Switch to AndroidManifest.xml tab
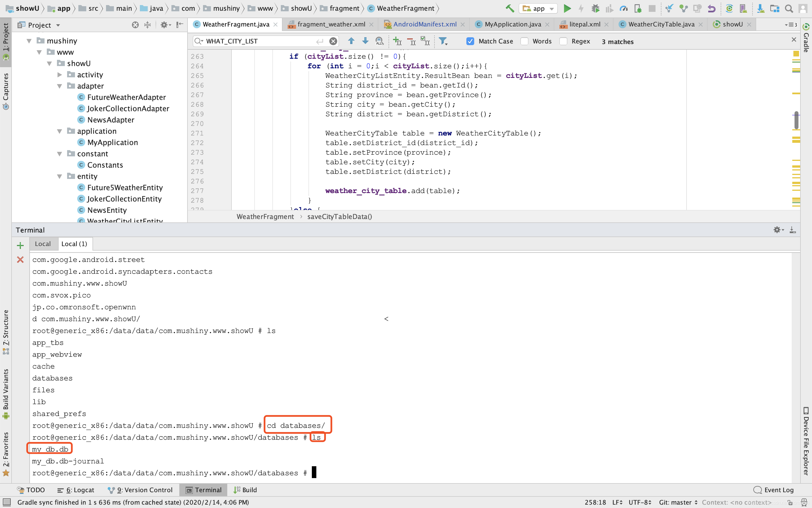This screenshot has width=812, height=508. [x=424, y=24]
